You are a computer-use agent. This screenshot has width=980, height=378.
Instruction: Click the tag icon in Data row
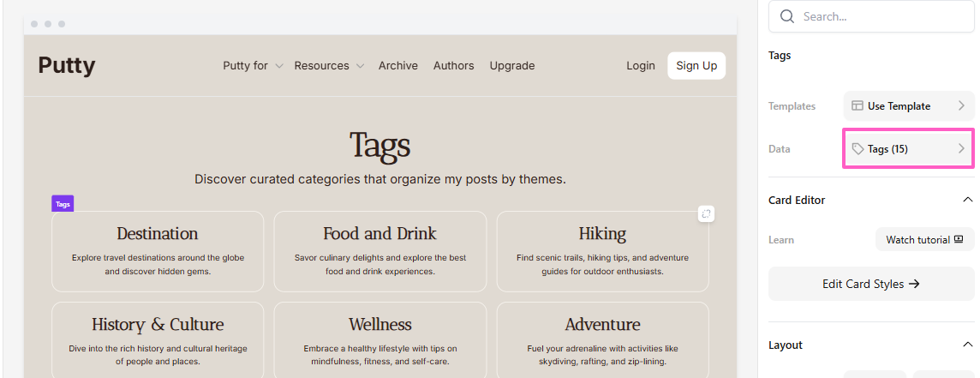857,149
